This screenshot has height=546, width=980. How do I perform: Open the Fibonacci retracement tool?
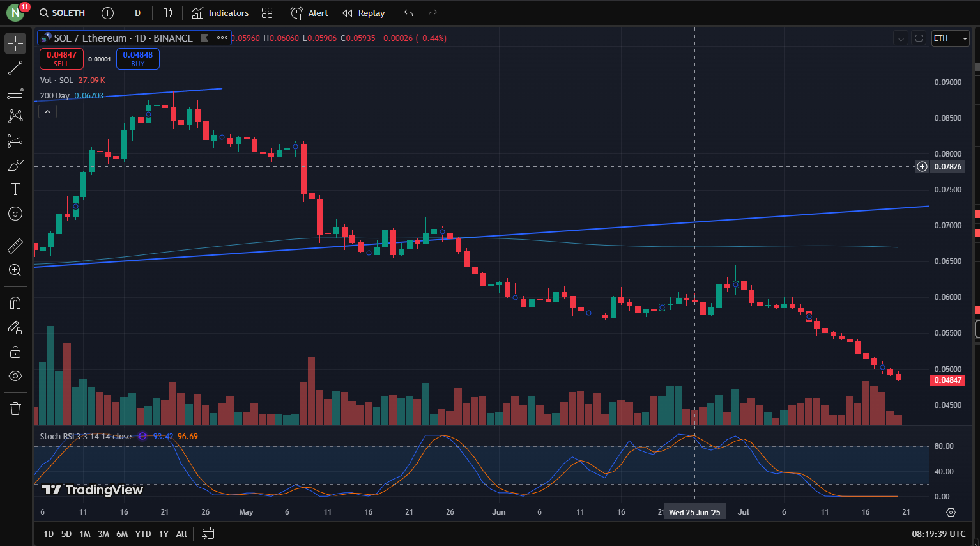coord(15,92)
